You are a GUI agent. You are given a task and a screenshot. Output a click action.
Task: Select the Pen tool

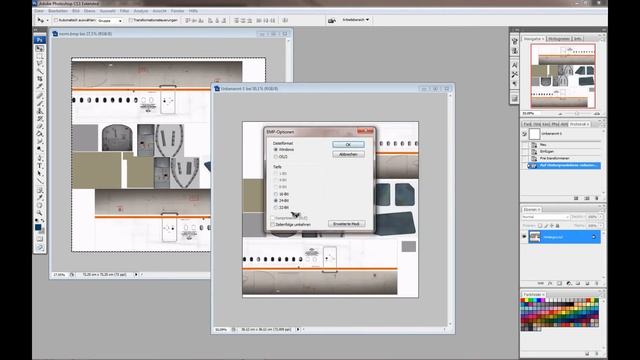pyautogui.click(x=40, y=158)
